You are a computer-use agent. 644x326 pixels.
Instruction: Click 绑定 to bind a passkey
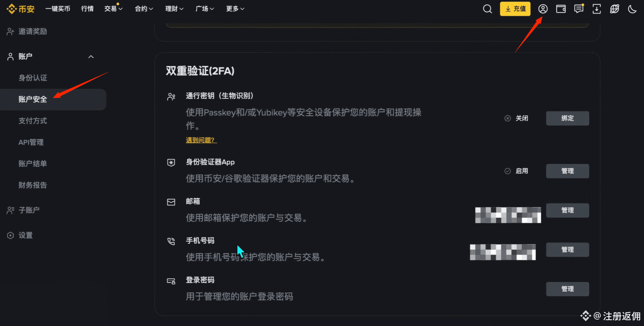coord(567,118)
